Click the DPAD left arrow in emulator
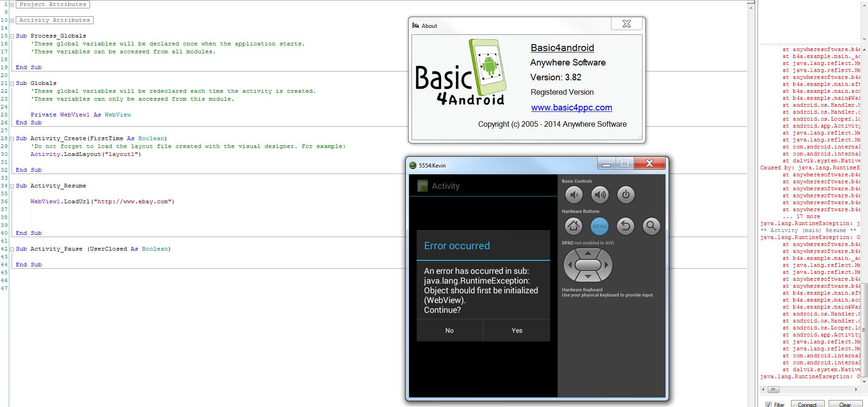This screenshot has height=407, width=868. [570, 265]
